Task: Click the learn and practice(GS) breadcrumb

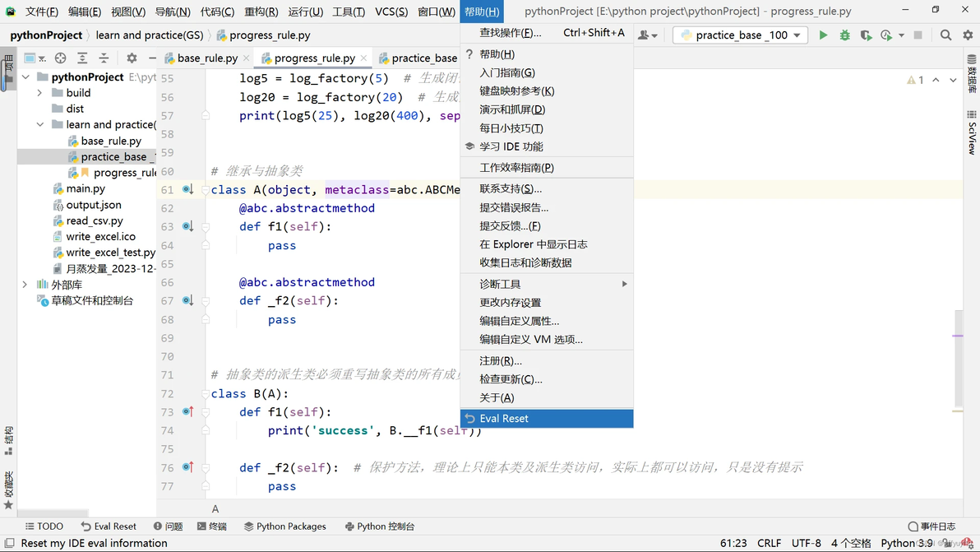Action: pyautogui.click(x=150, y=35)
